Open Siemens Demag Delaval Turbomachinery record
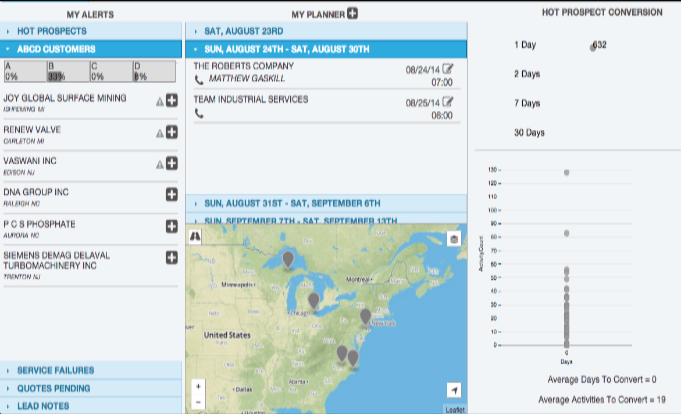 click(x=56, y=260)
